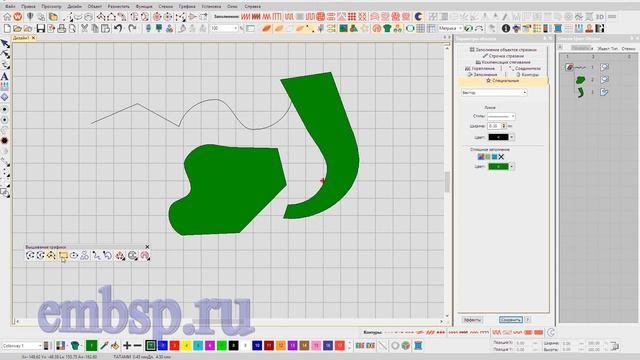The height and width of the screenshot is (360, 640).
Task: Click the plus add color icon
Action: click(x=127, y=346)
